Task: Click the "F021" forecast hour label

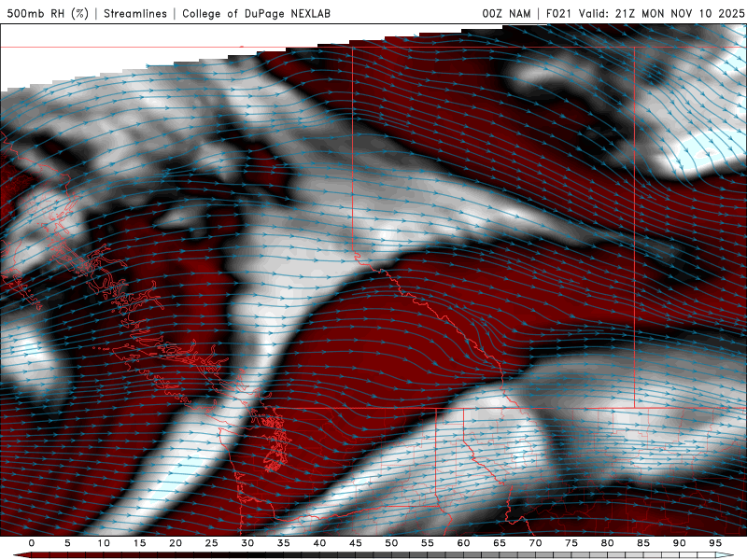Action: (559, 13)
